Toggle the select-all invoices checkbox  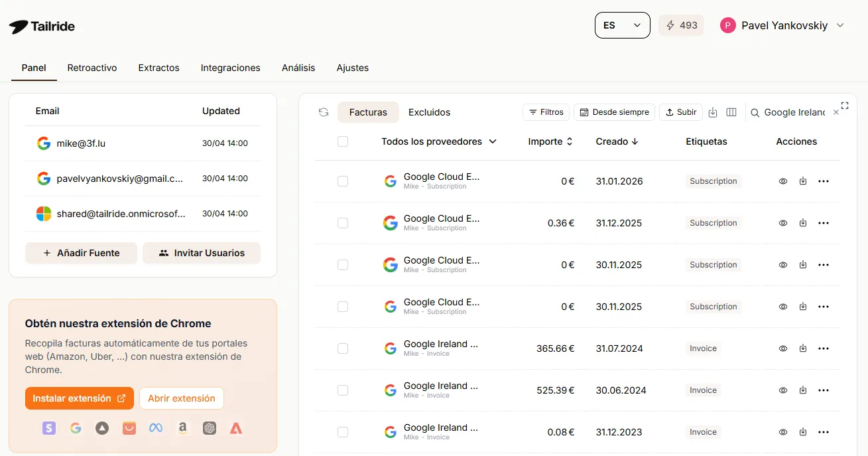point(343,141)
